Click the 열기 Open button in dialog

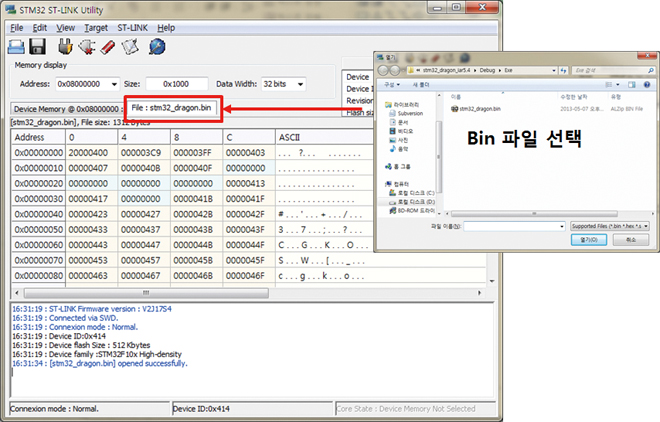click(588, 239)
